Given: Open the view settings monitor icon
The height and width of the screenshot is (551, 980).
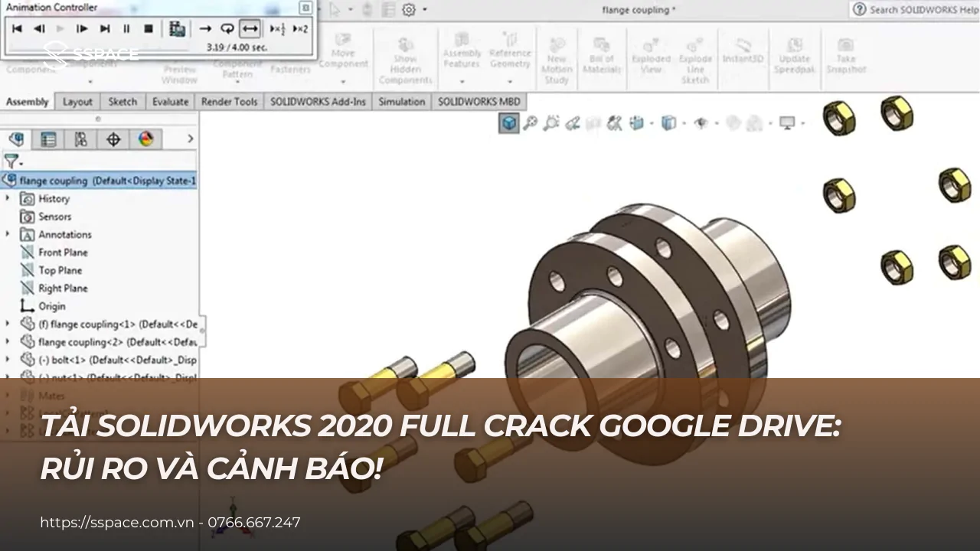Looking at the screenshot, I should coord(786,122).
